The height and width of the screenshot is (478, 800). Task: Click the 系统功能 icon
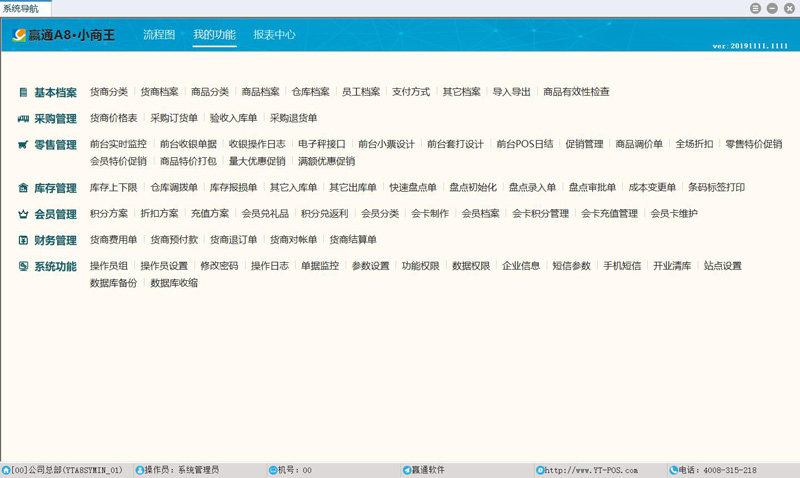(23, 266)
